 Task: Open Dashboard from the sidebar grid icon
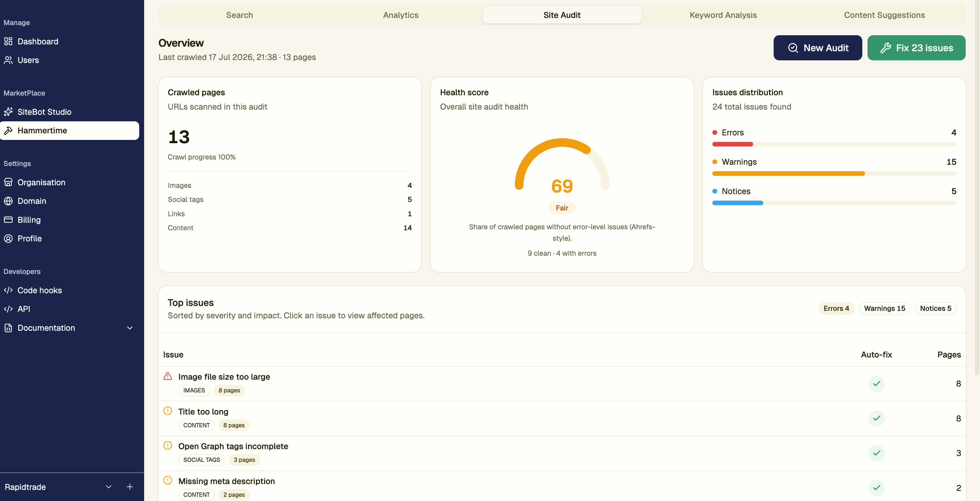8,41
